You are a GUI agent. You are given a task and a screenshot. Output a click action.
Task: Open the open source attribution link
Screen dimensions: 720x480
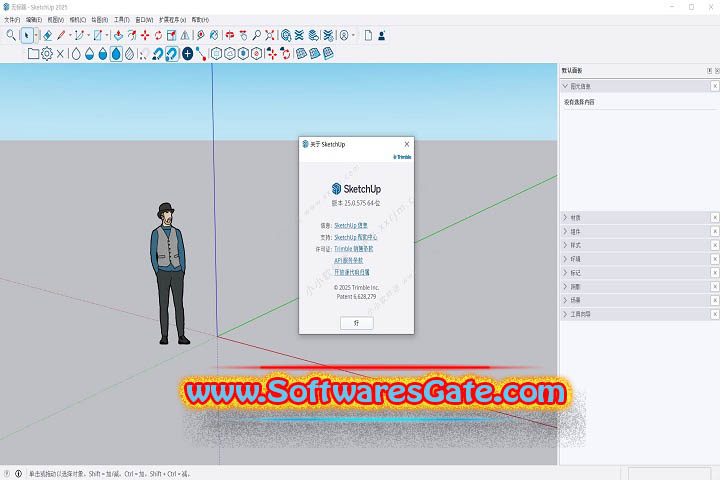pyautogui.click(x=352, y=272)
